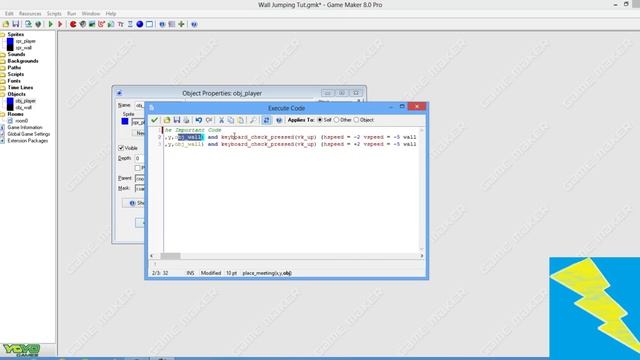The height and width of the screenshot is (360, 640).
Task: Open the Help menu
Action: [111, 13]
